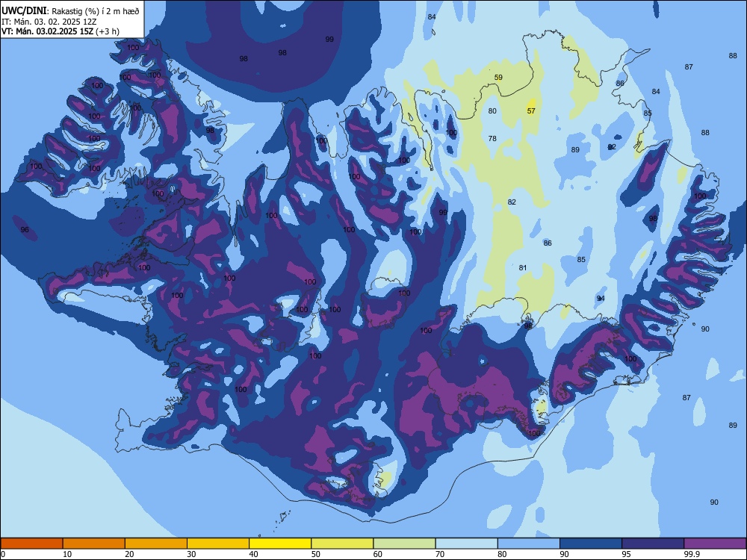
Task: Pick the bright yellow 40–50 legend swatch
Action: click(x=280, y=544)
